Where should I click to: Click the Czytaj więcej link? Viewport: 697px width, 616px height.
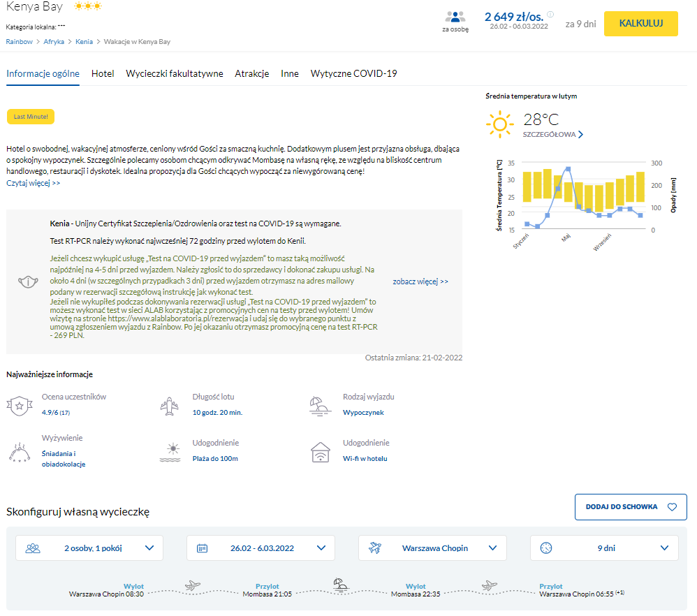pyautogui.click(x=33, y=183)
